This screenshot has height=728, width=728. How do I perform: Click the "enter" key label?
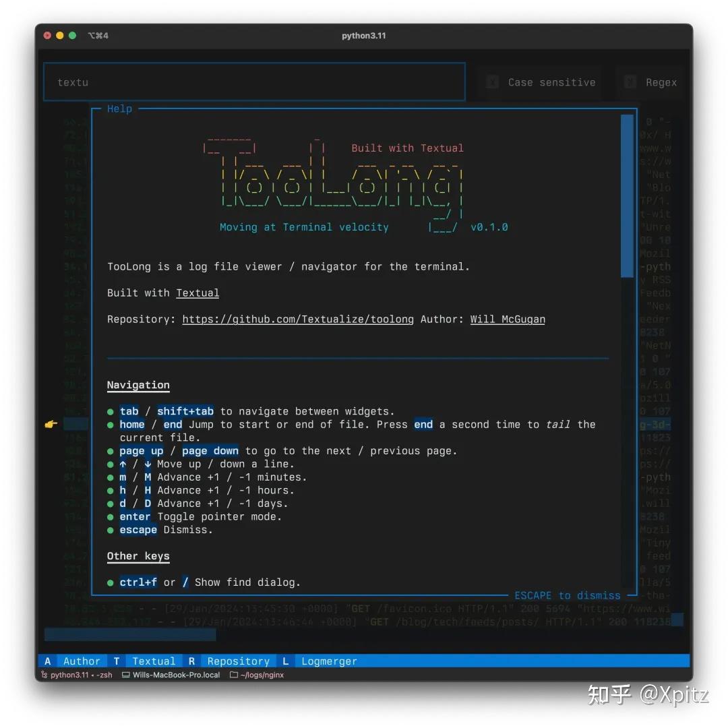135,517
